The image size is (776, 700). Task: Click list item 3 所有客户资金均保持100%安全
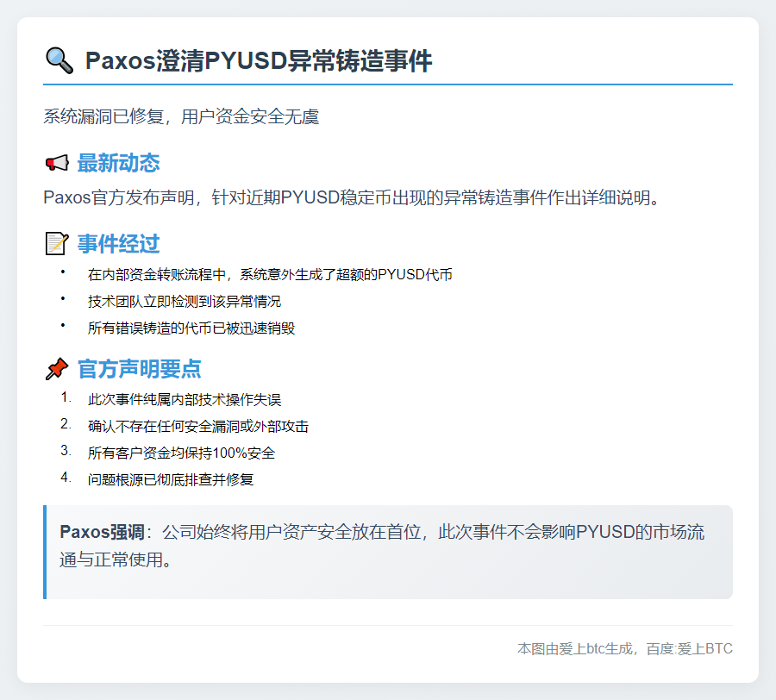(181, 453)
